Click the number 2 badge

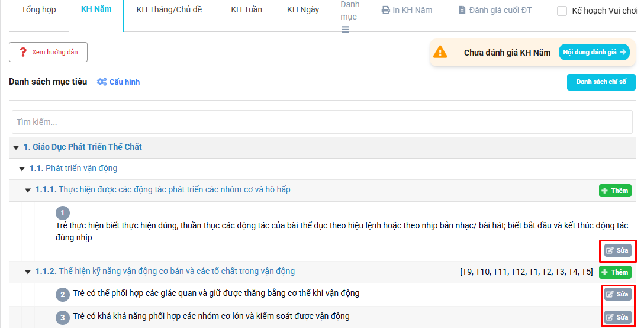coord(62,294)
